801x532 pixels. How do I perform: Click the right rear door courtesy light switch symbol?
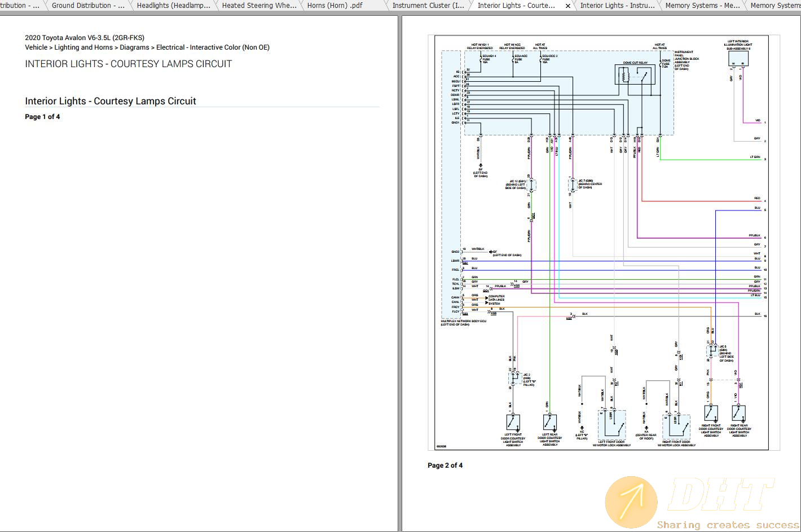tap(739, 414)
